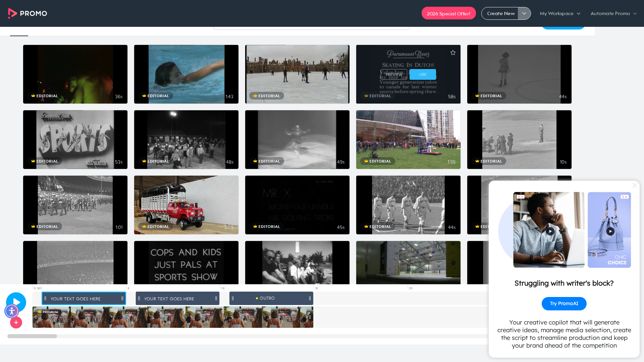
Task: Click the horizontal timeline scrollbar thumb
Action: pyautogui.click(x=32, y=336)
